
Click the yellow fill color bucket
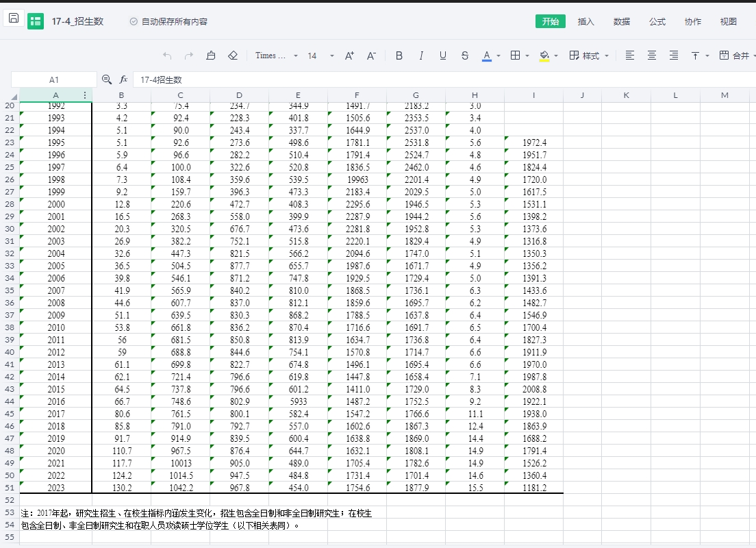[545, 55]
